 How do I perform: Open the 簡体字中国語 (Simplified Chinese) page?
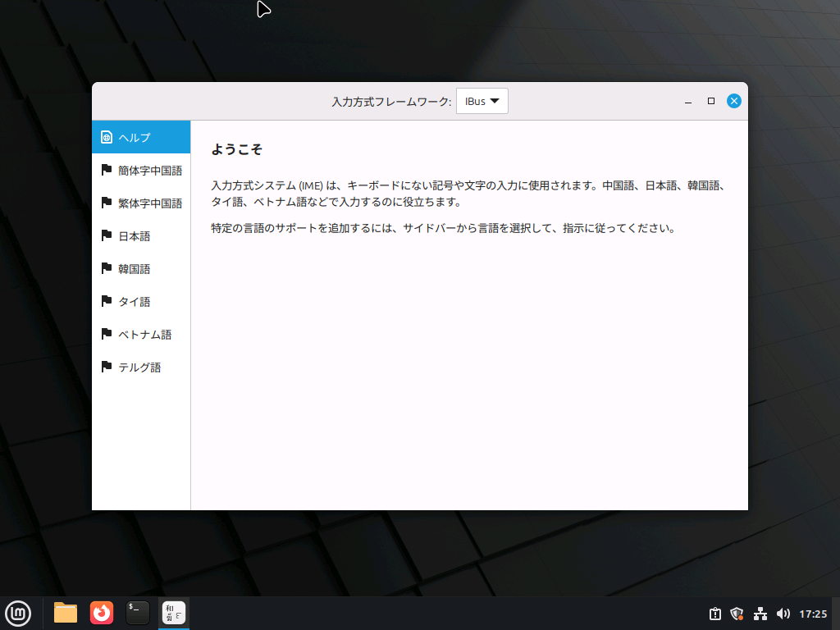pyautogui.click(x=148, y=170)
